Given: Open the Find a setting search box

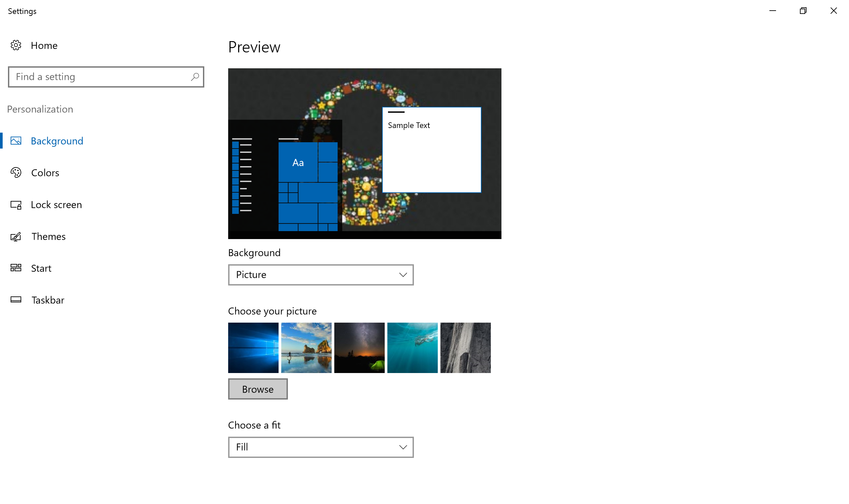Looking at the screenshot, I should (105, 77).
